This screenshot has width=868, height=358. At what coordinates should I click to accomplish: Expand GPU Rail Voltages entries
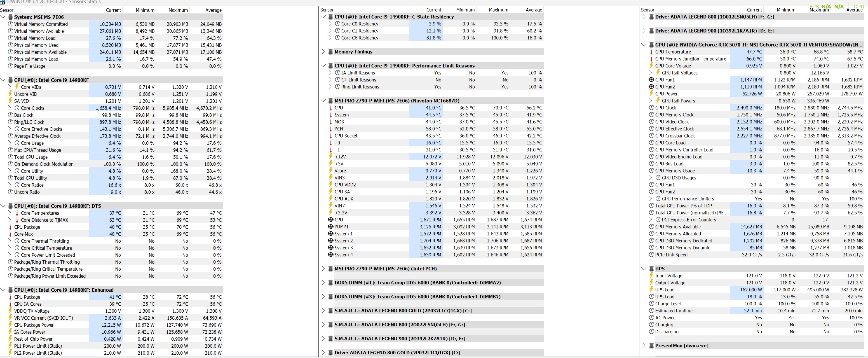(651, 73)
